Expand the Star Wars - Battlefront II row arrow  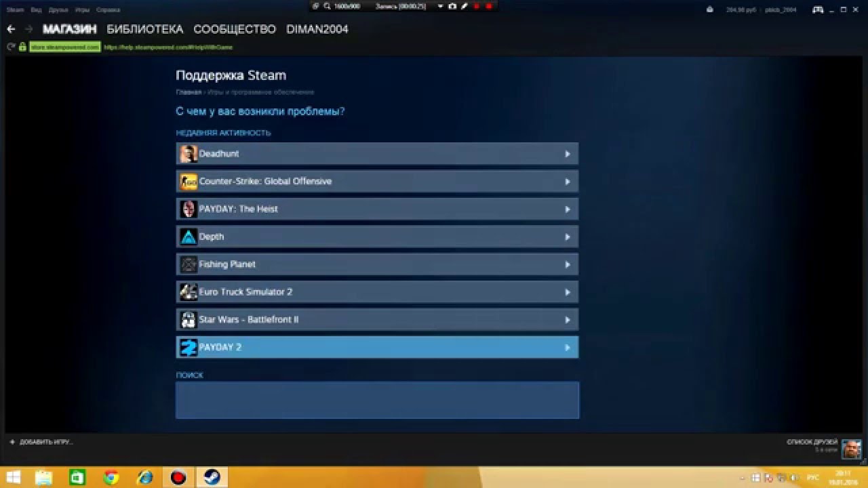[x=568, y=320]
